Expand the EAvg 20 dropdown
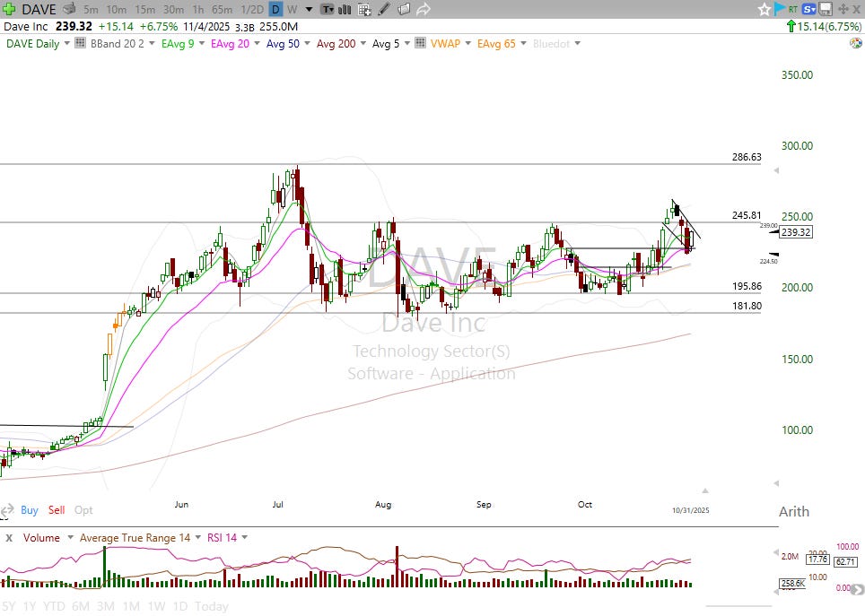 coord(257,43)
